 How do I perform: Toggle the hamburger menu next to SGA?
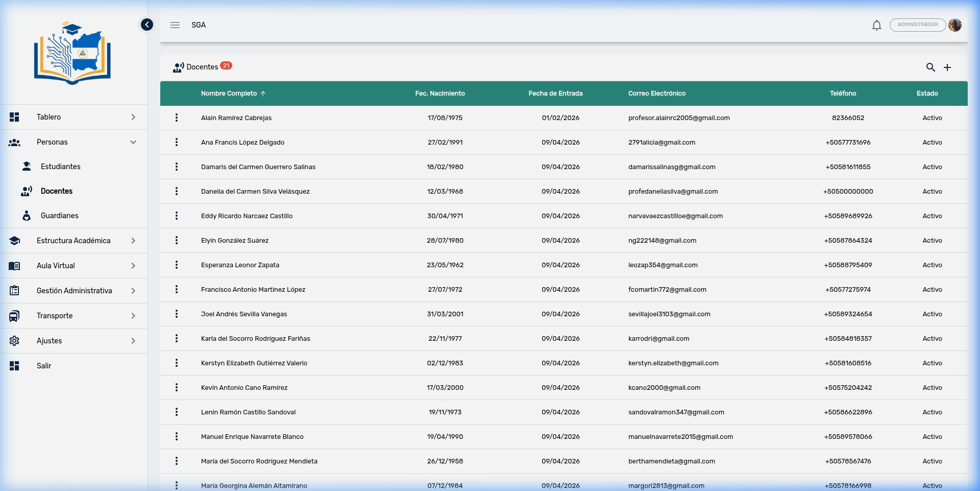click(175, 25)
